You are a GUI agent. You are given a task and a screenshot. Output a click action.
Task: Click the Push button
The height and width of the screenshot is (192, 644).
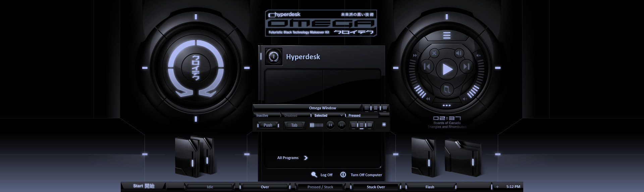click(268, 125)
